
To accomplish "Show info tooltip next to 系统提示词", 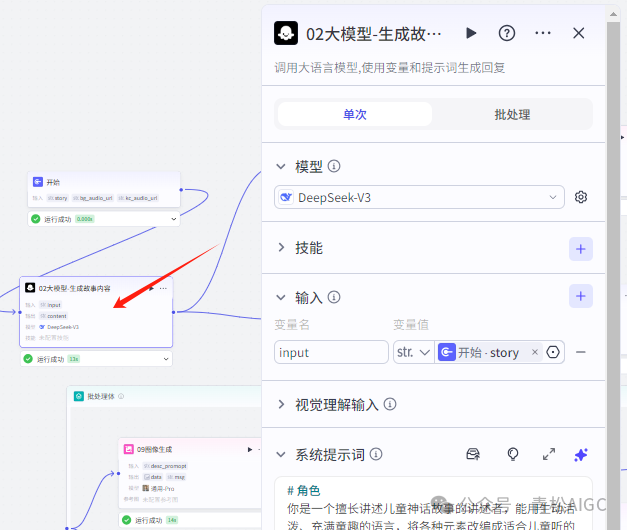I will tap(376, 454).
